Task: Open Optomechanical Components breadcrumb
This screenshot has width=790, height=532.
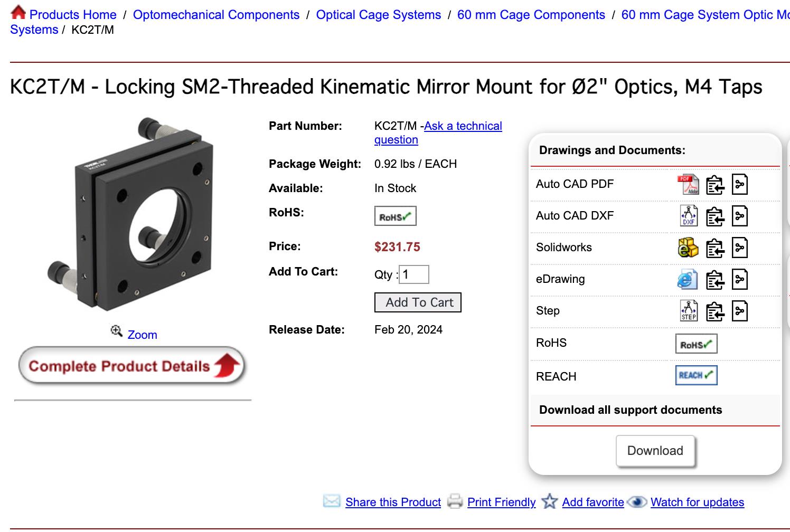Action: tap(216, 15)
